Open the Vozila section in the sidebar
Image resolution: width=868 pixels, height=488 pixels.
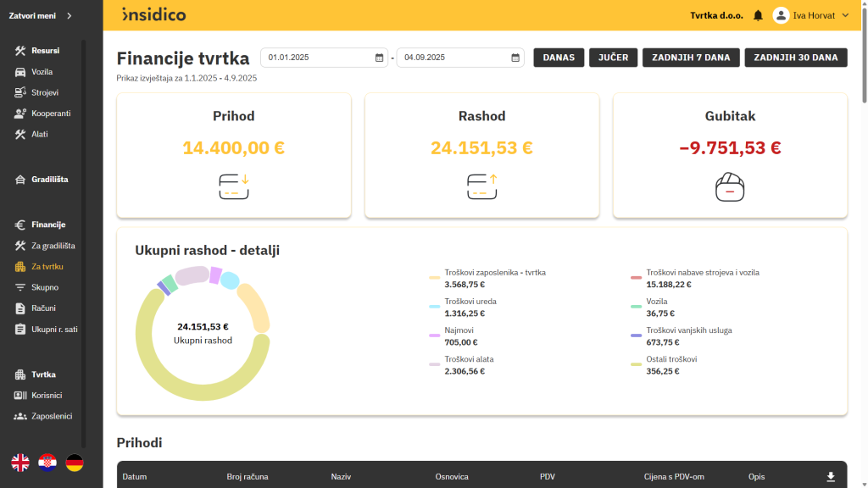coord(41,71)
